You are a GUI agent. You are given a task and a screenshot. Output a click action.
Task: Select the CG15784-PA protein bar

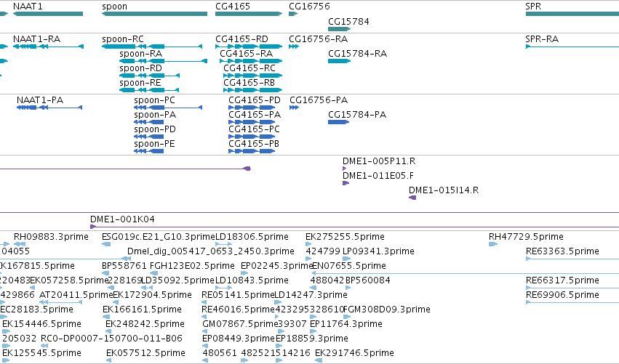coord(338,122)
